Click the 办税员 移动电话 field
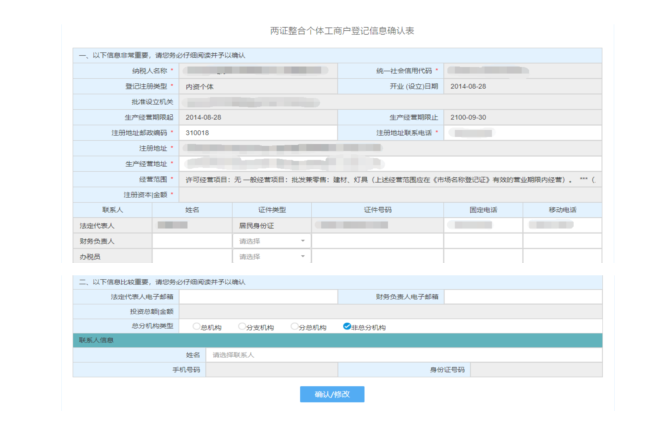 (562, 257)
